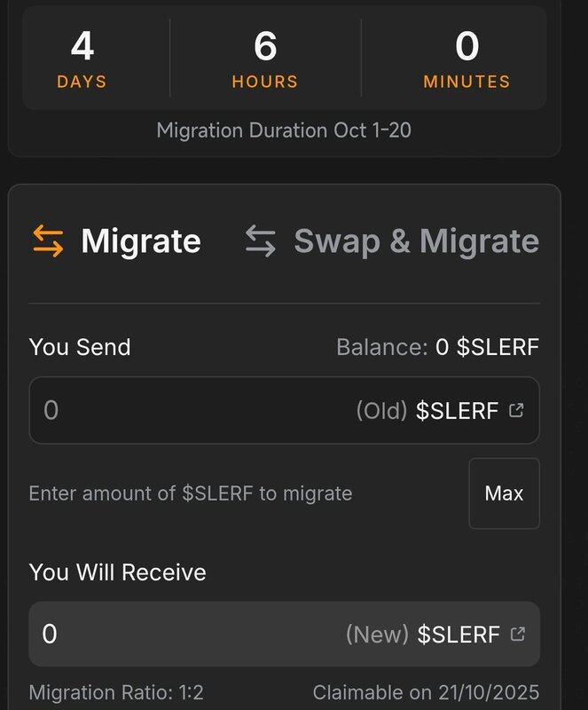588x710 pixels.
Task: Click the gray arrows icon beside Swap & Migrate
Action: [261, 241]
